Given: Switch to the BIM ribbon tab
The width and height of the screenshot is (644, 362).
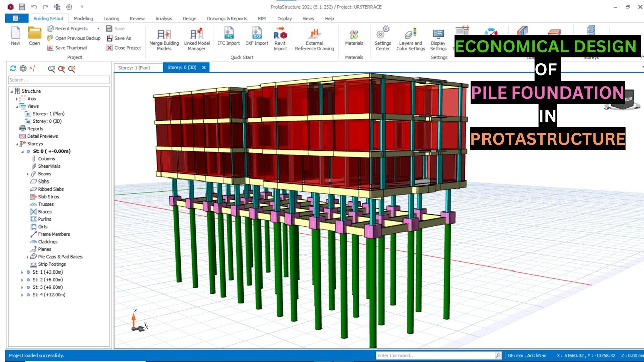Looking at the screenshot, I should tap(262, 19).
